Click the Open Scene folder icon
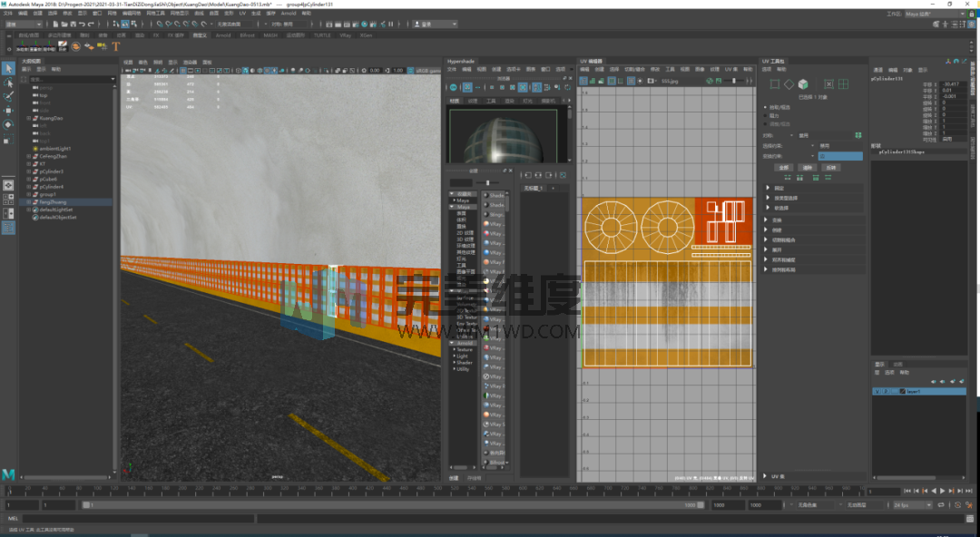The height and width of the screenshot is (537, 980). click(x=64, y=24)
